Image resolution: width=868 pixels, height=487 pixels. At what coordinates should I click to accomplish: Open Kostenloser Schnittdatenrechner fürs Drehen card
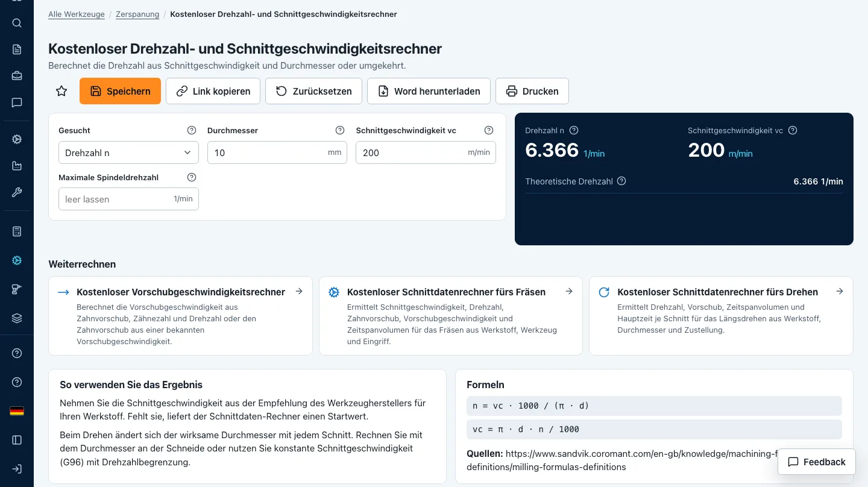pos(721,316)
